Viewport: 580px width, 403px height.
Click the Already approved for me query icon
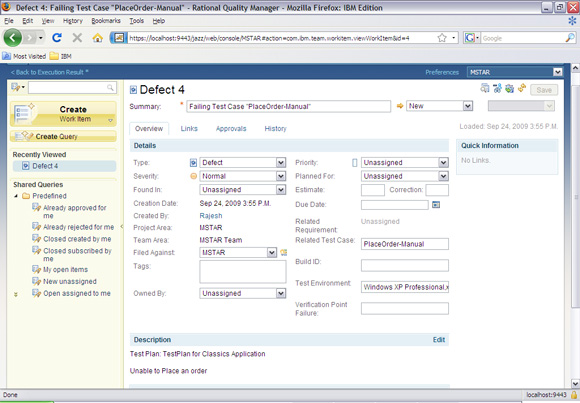click(x=36, y=208)
